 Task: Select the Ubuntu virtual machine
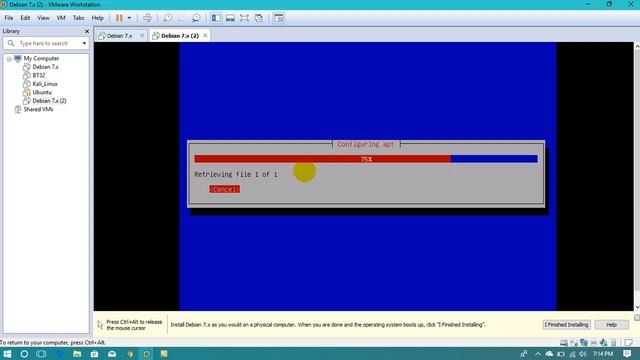click(42, 92)
